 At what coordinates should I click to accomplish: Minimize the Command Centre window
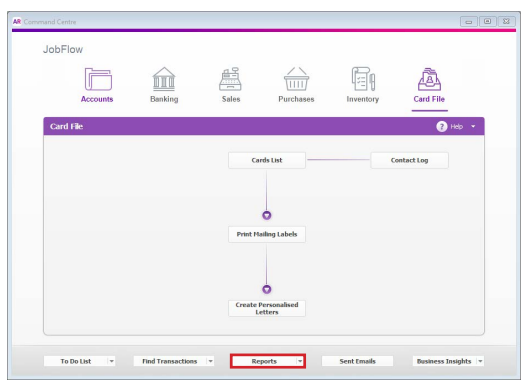point(468,22)
